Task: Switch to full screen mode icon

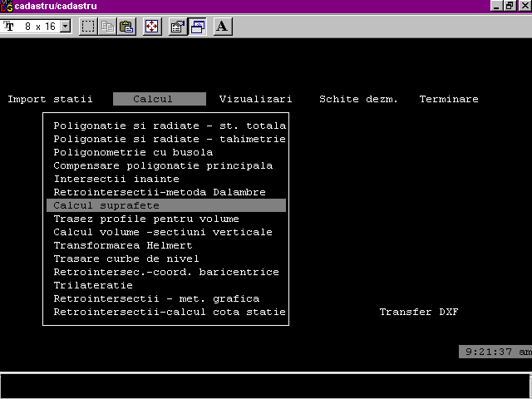Action: tap(152, 27)
